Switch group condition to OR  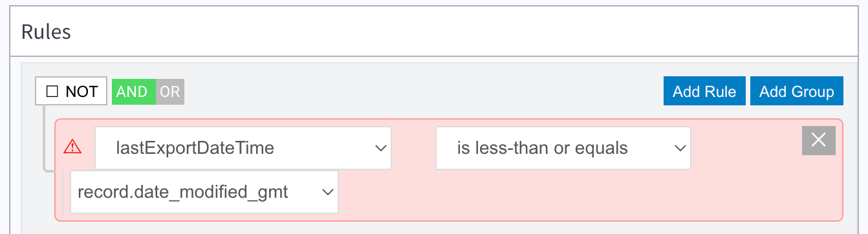(170, 91)
